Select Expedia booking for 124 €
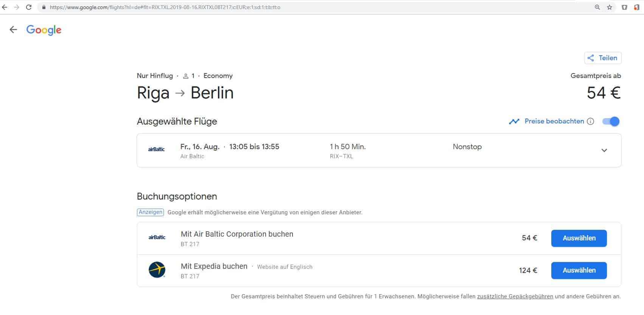Image resolution: width=644 pixels, height=315 pixels. tap(579, 270)
